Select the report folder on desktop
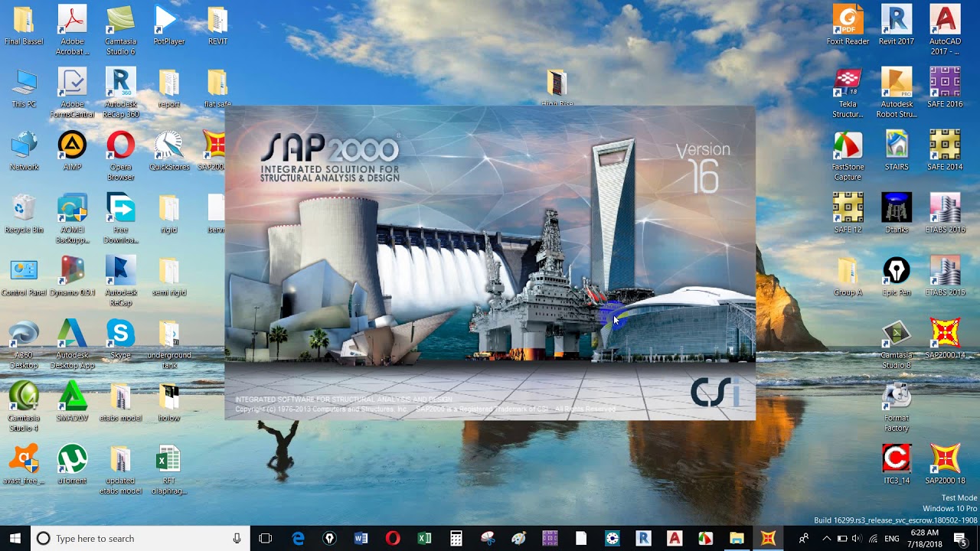Screen dimensions: 980x551 pyautogui.click(x=168, y=87)
